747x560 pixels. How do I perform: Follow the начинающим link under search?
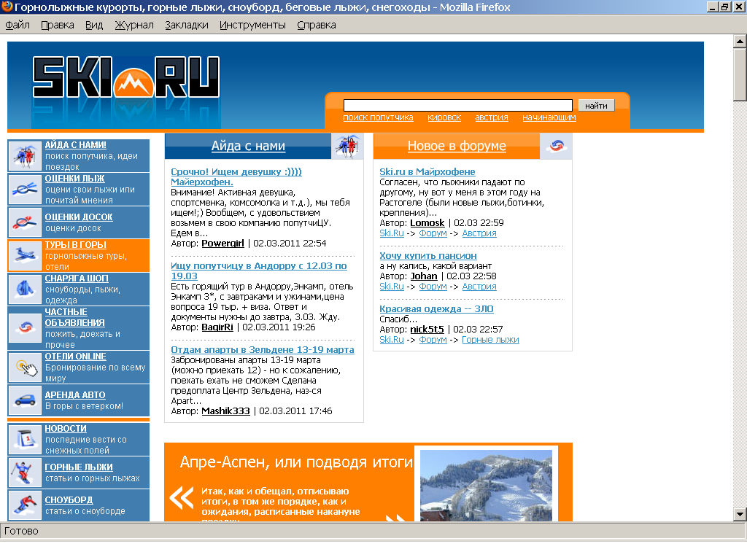549,117
